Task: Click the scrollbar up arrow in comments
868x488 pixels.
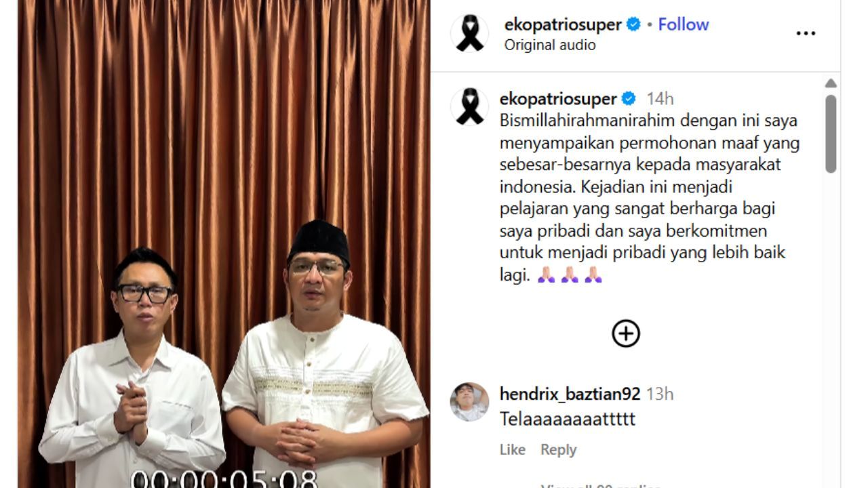Action: coord(831,83)
